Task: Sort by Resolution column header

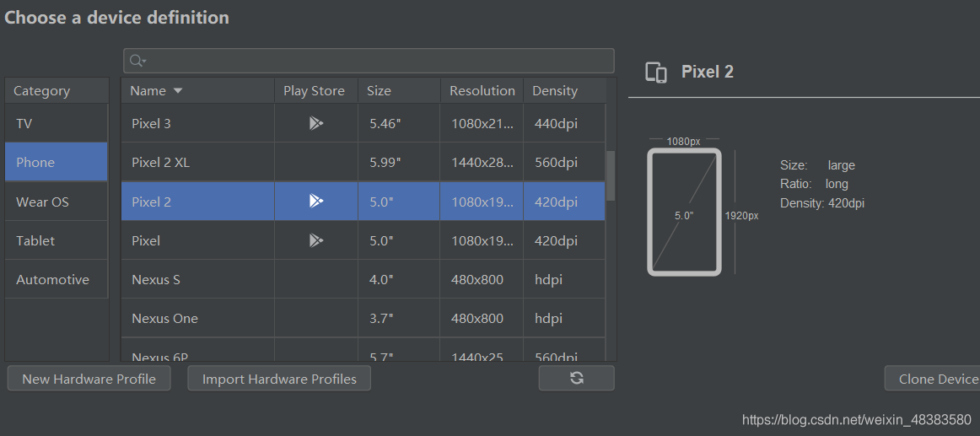Action: [482, 90]
